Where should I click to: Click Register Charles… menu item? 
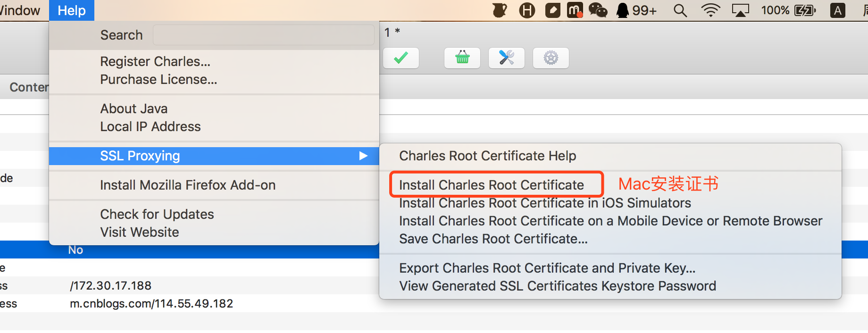coord(155,61)
